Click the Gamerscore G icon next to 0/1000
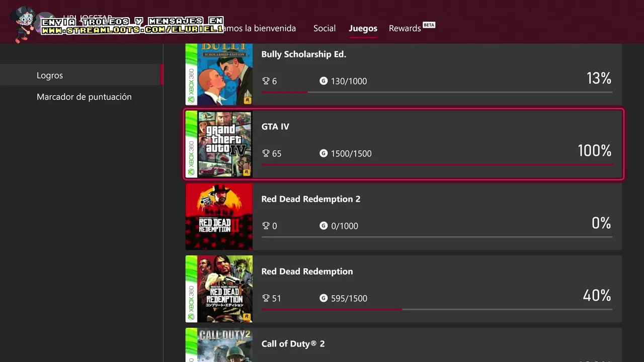The width and height of the screenshot is (644, 362). click(x=324, y=225)
